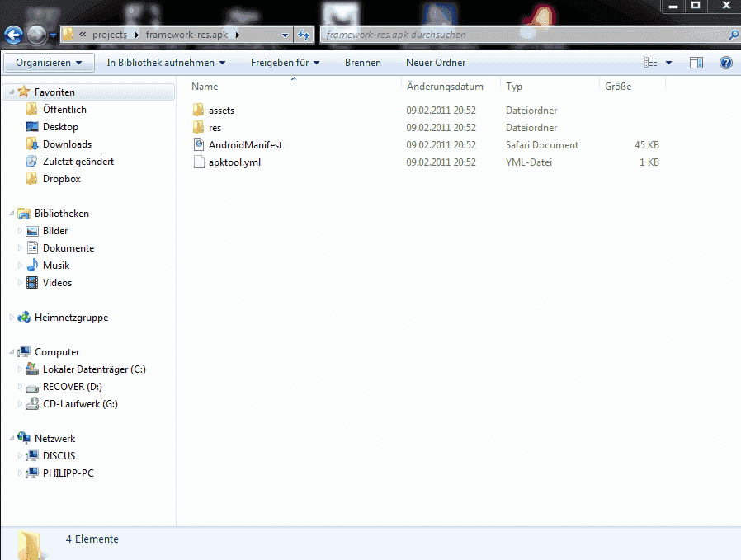Collapse the Computer group
Image resolution: width=741 pixels, height=560 pixels.
[x=12, y=352]
